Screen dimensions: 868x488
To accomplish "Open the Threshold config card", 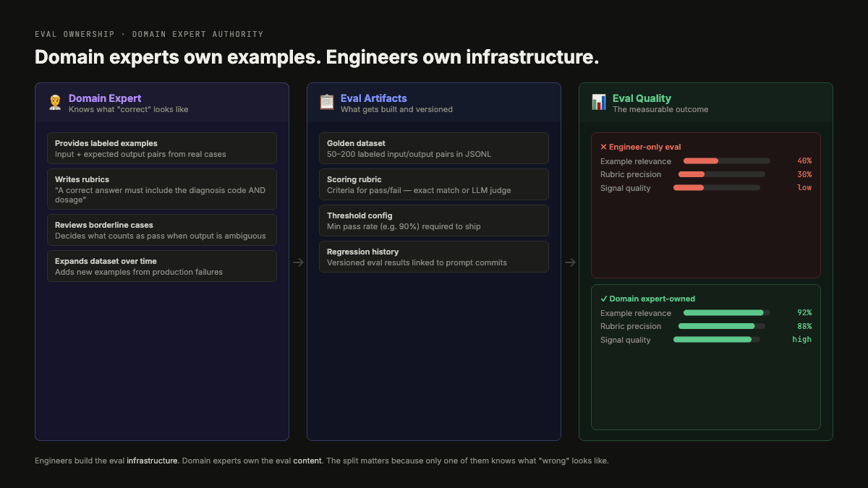I will (x=434, y=221).
